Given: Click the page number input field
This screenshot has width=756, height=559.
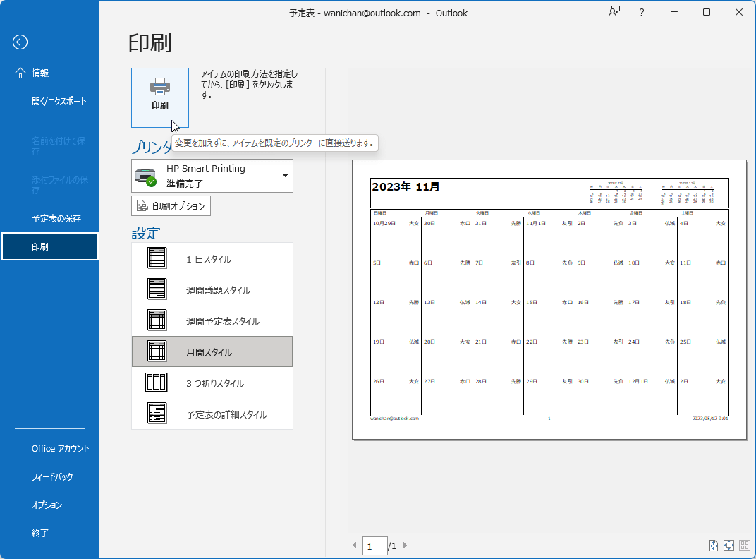Looking at the screenshot, I should [x=374, y=546].
